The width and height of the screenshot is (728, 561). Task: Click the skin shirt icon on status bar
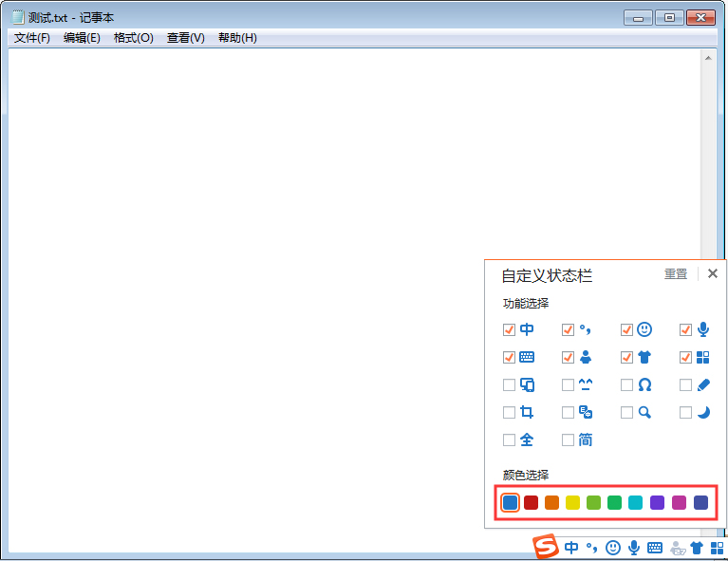[x=697, y=548]
